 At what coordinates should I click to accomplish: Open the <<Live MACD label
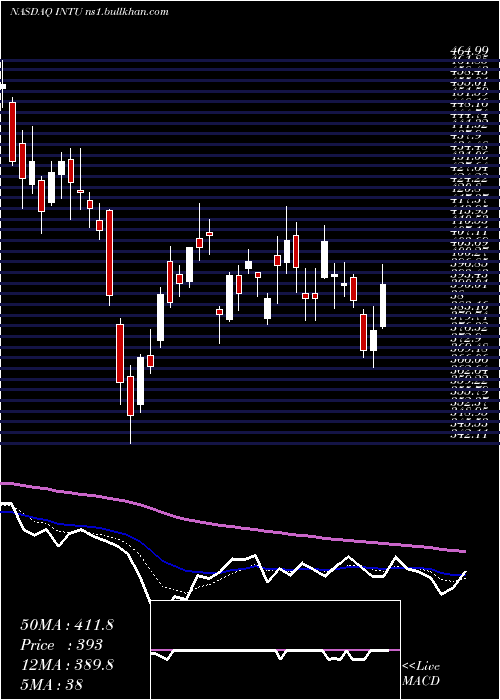[421, 674]
